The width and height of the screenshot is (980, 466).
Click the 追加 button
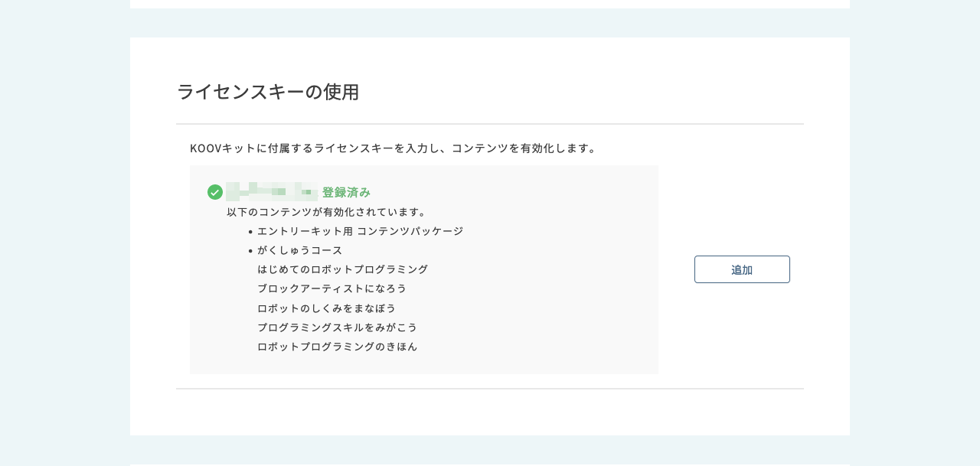tap(742, 269)
